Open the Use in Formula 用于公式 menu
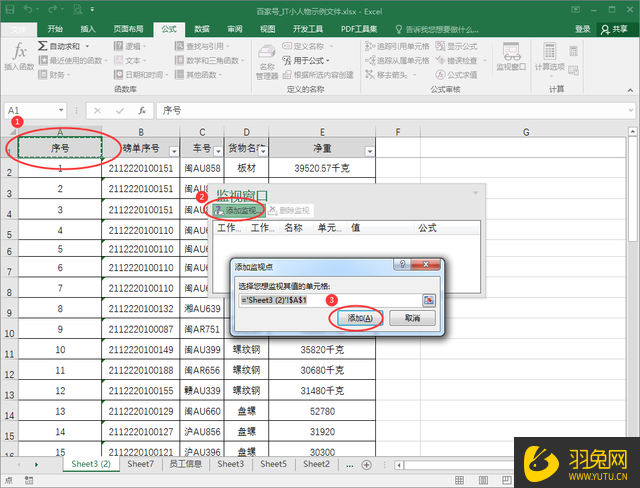Screen dimensions: 640x488 tap(306, 60)
